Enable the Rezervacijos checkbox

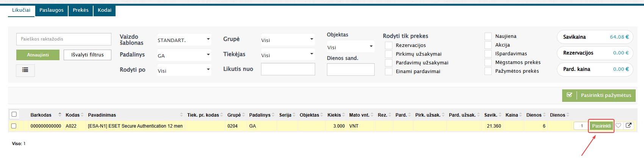[389, 45]
